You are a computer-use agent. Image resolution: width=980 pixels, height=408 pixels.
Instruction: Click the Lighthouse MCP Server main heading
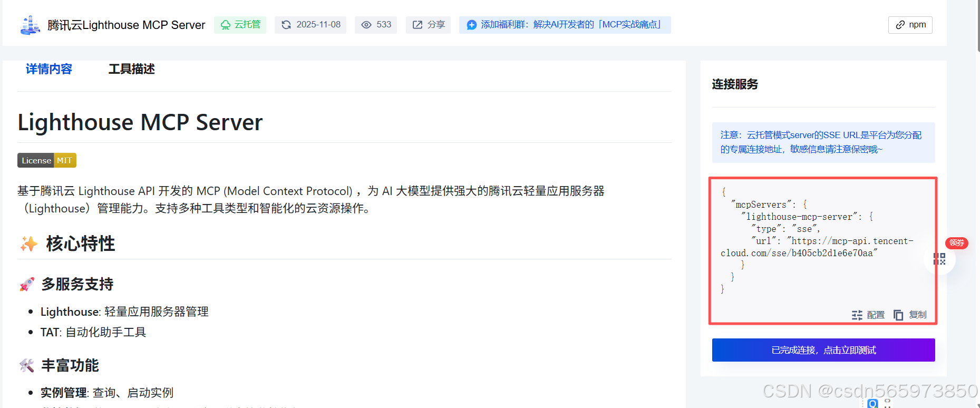(140, 122)
